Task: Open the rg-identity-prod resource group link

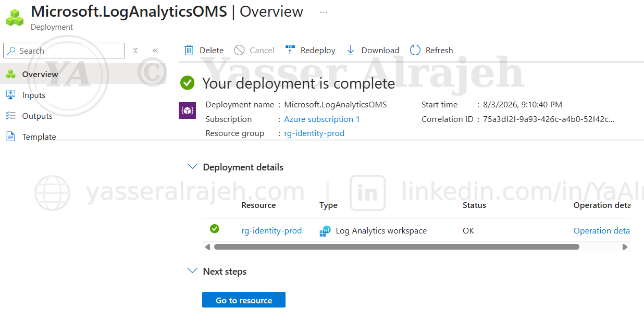Action: [314, 133]
